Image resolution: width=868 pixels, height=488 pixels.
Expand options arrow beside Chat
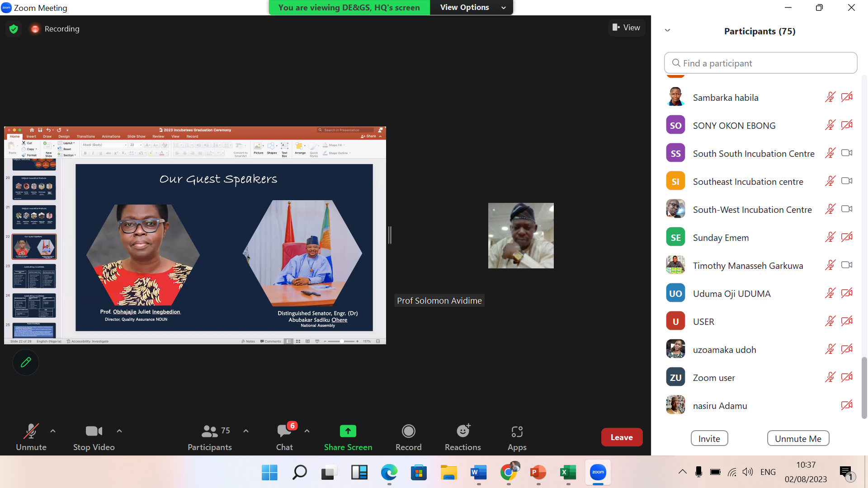pos(307,431)
